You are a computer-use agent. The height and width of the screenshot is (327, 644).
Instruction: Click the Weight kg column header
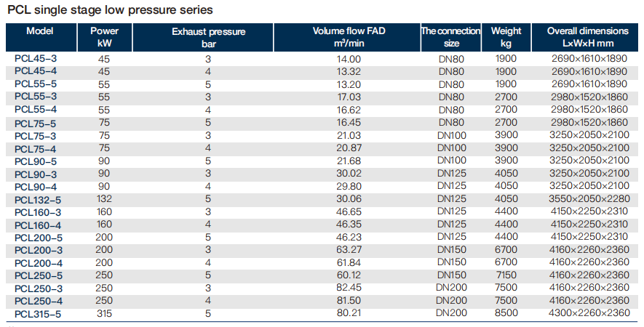506,37
